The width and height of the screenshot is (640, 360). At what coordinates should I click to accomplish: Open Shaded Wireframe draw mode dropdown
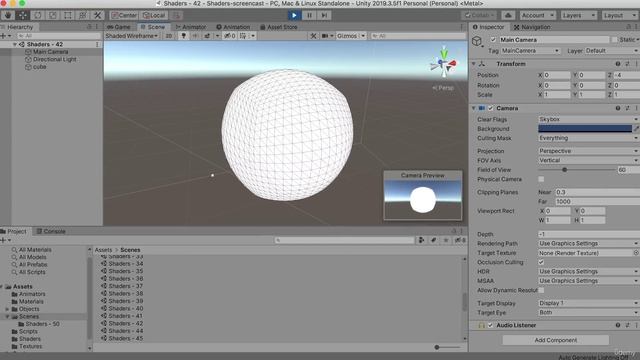131,36
